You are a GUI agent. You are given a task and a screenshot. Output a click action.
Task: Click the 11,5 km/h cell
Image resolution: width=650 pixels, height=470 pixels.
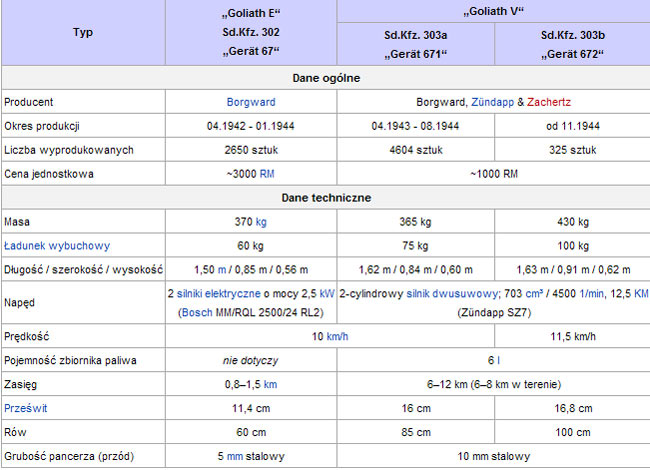pyautogui.click(x=572, y=336)
